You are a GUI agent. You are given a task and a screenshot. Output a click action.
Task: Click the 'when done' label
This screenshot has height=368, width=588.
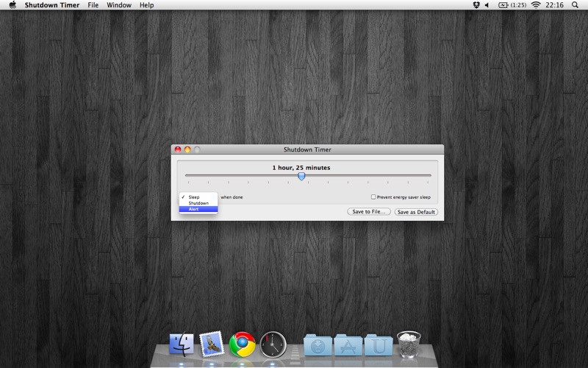click(232, 197)
